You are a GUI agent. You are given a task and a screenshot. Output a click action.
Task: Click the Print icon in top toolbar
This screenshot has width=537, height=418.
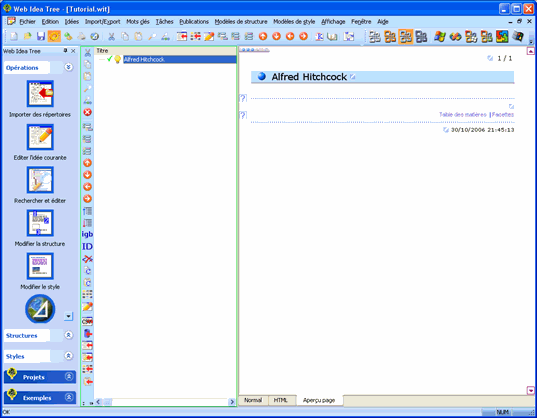[x=81, y=36]
